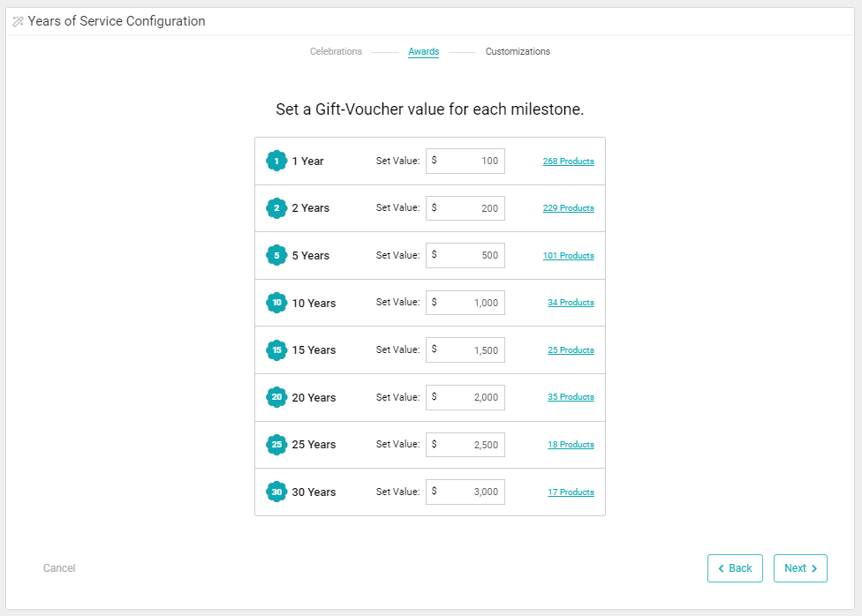The width and height of the screenshot is (862, 616).
Task: Open the 17 Products link
Action: [571, 492]
